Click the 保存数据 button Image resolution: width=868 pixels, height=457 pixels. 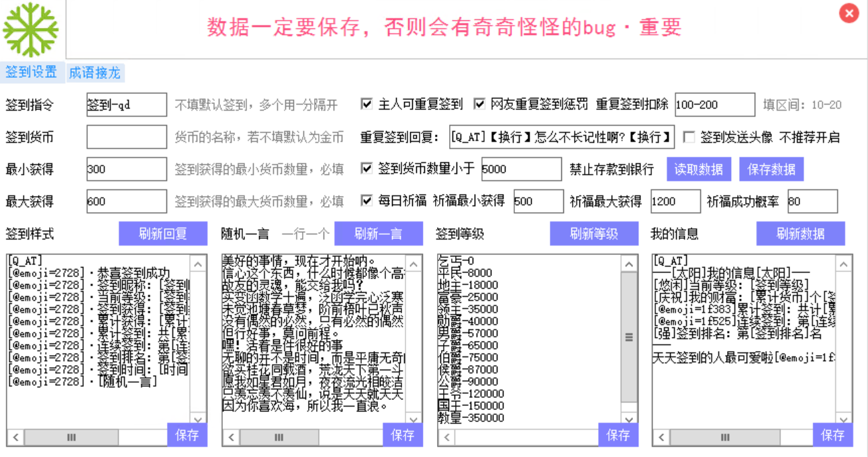771,169
